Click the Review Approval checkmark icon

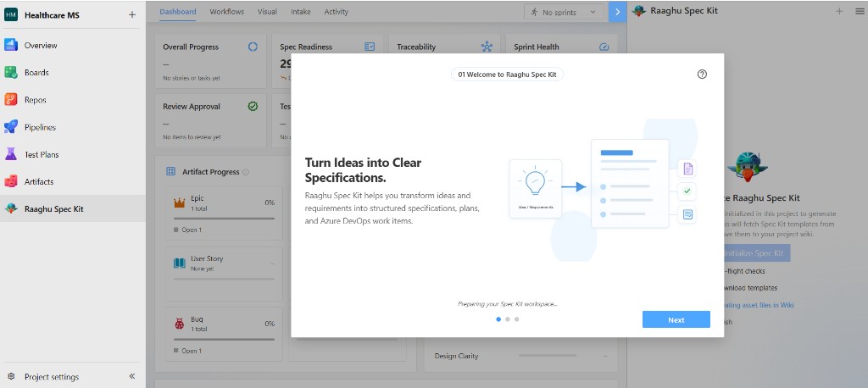253,106
